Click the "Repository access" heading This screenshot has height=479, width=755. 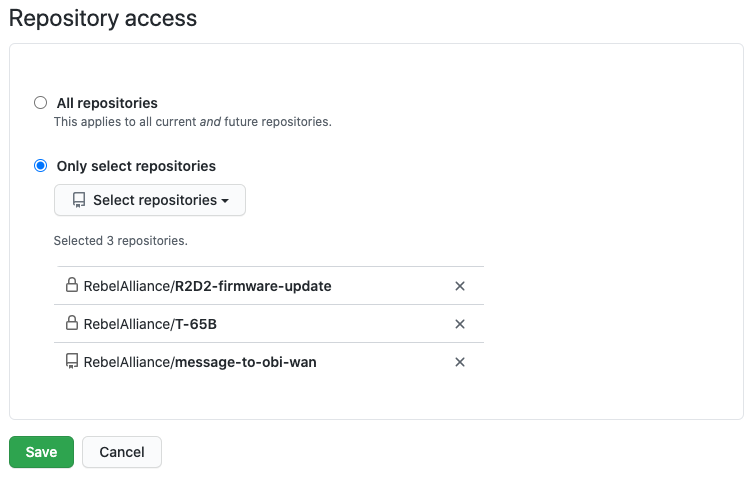[x=103, y=18]
